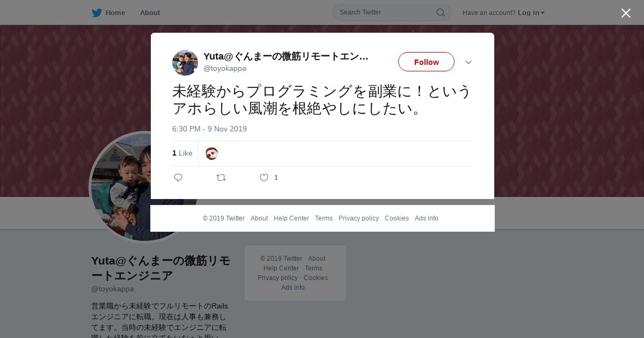This screenshot has width=644, height=338.
Task: Follow the @toyokappa account
Action: point(426,62)
